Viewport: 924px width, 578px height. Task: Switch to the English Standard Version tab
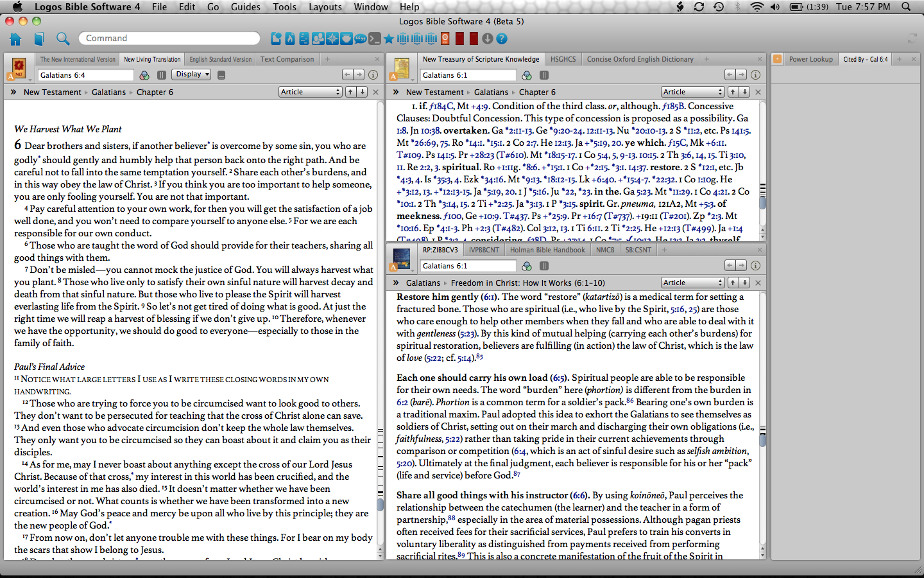220,59
